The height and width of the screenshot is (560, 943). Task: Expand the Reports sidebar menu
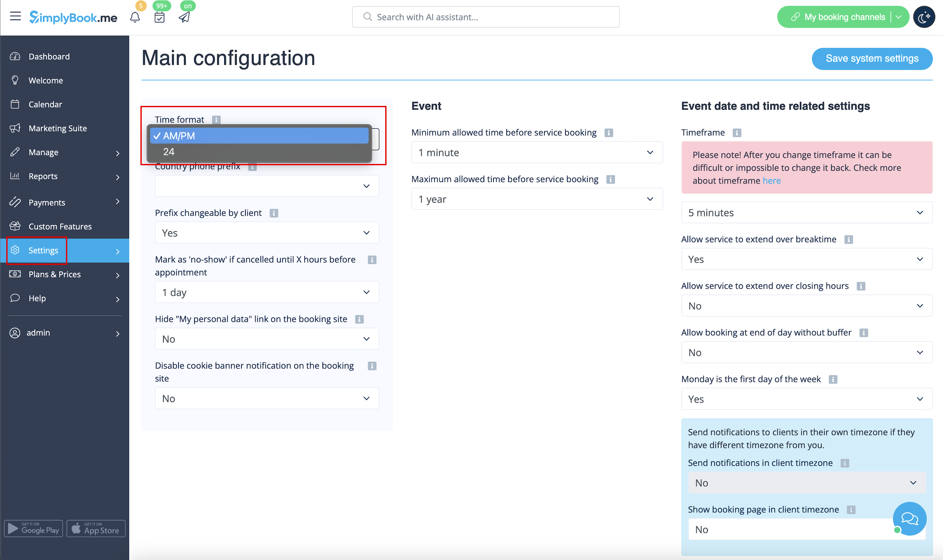point(65,176)
